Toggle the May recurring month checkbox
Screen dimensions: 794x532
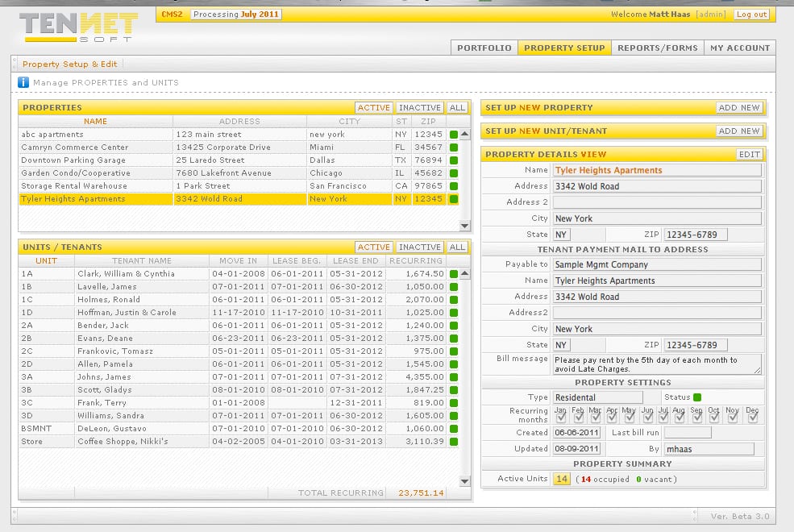tap(630, 418)
